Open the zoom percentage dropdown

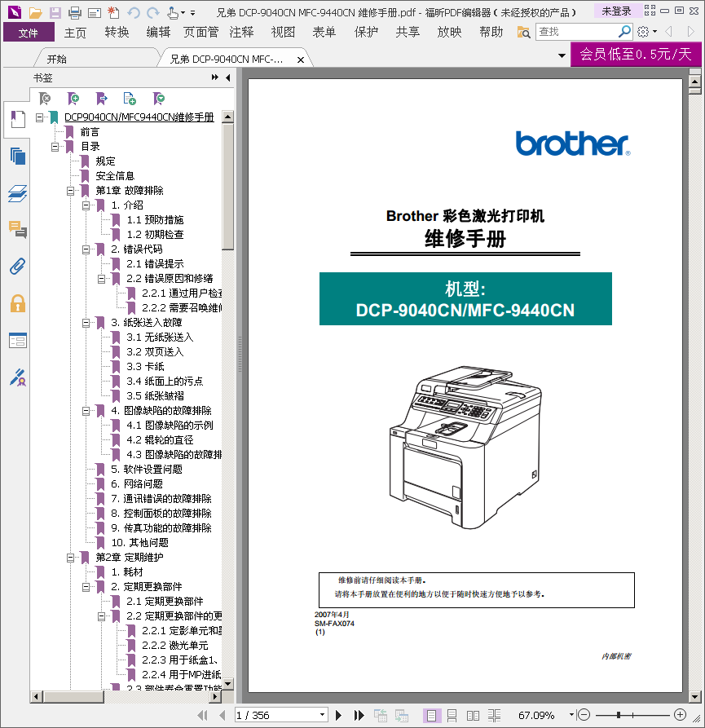(x=571, y=715)
